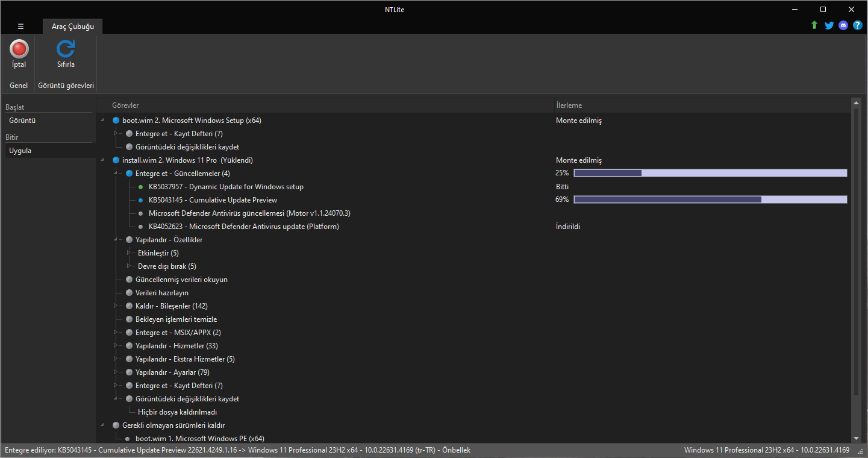Expand the Yapılandır - Ayarlar (79) node
Screen dimensions: 868x458
pyautogui.click(x=116, y=372)
